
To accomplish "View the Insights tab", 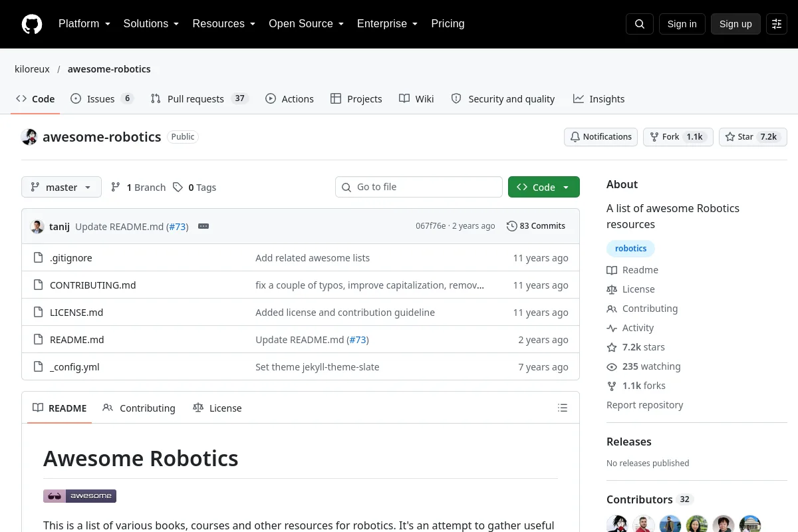I will 598,99.
